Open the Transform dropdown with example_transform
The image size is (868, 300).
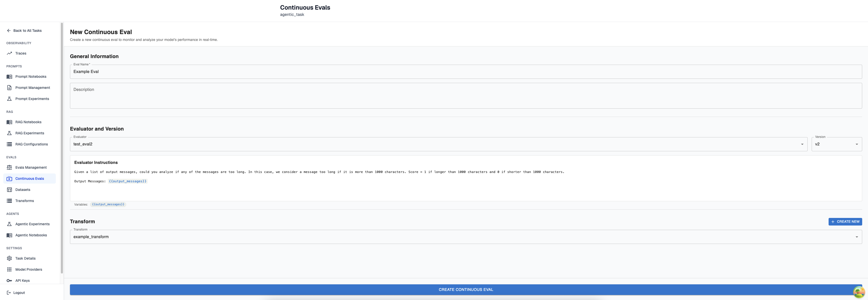(x=465, y=237)
